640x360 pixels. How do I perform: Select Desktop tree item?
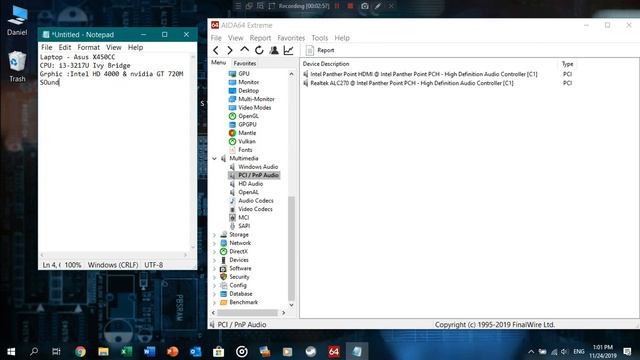249,91
